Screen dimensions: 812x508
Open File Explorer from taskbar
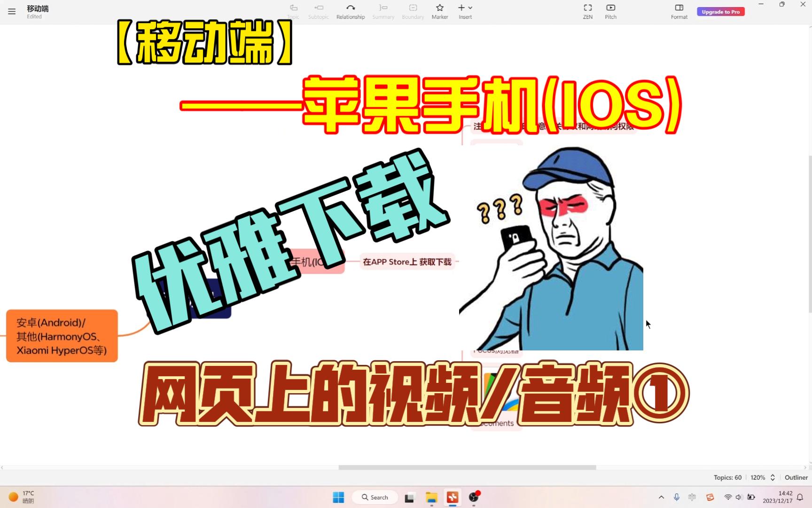coord(431,497)
